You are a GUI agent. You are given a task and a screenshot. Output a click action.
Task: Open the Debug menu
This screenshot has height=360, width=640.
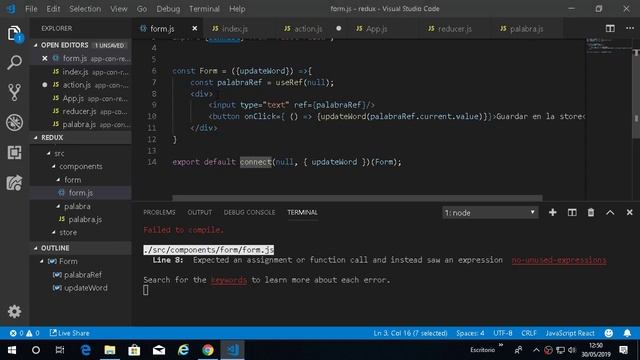tap(168, 9)
